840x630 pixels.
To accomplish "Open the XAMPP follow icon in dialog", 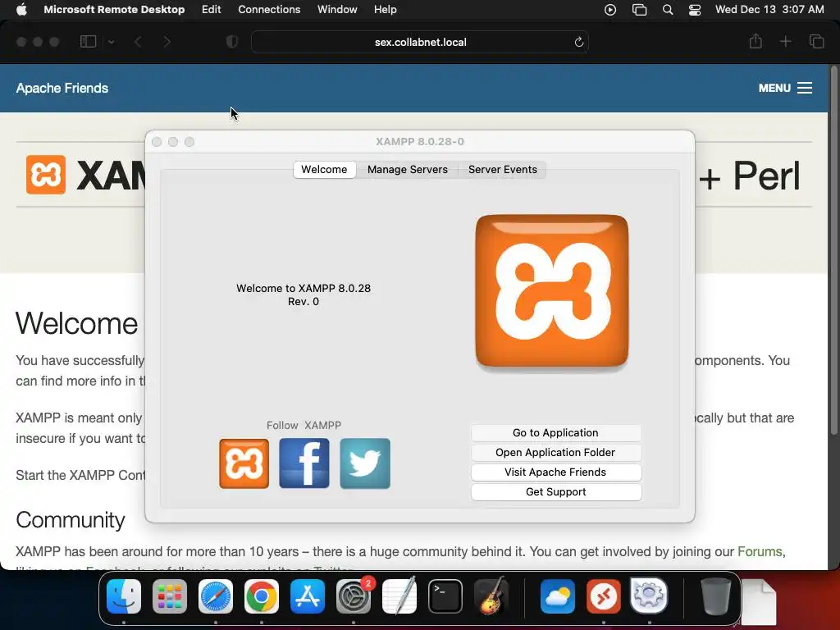I will tap(244, 463).
